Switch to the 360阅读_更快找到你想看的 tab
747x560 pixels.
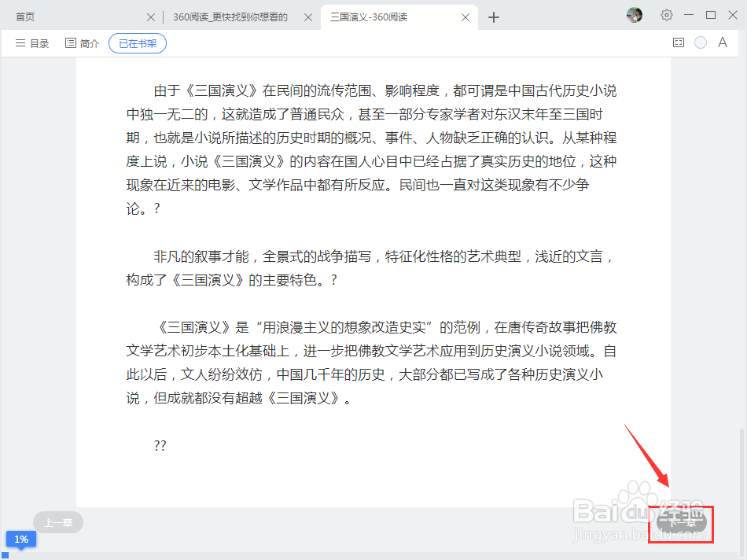[228, 16]
